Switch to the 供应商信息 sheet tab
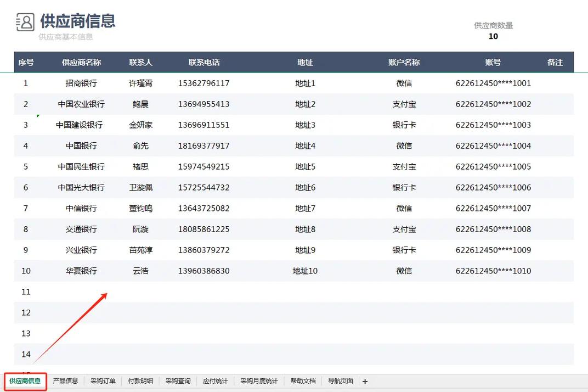 click(25, 381)
